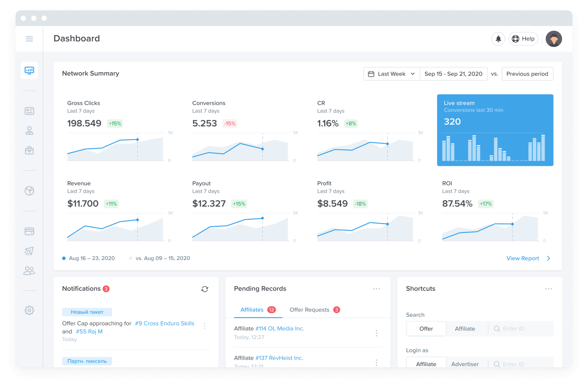588x388 pixels.
Task: Select the billing card icon in sidebar
Action: [x=29, y=231]
